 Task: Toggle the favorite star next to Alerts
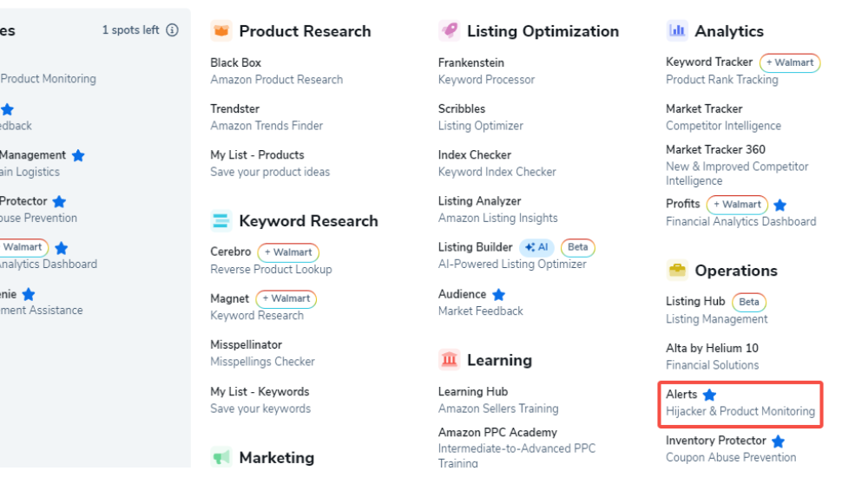click(709, 395)
